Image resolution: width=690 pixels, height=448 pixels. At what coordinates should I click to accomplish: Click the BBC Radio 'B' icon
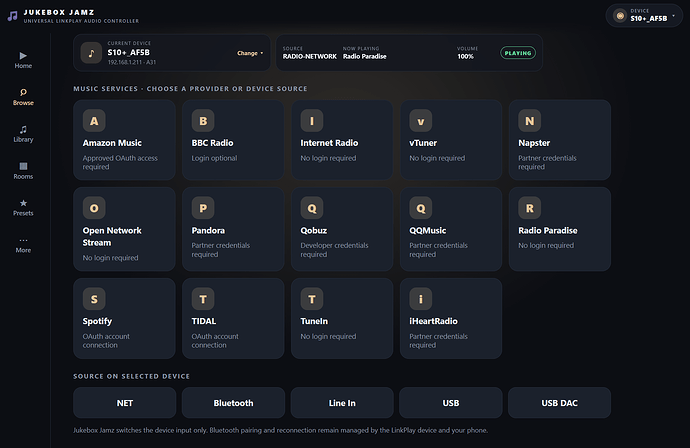(203, 121)
